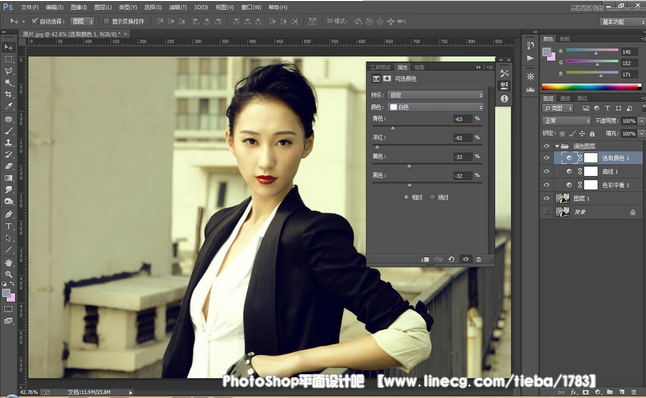
Task: Click the 洋红 value field
Action: [463, 138]
